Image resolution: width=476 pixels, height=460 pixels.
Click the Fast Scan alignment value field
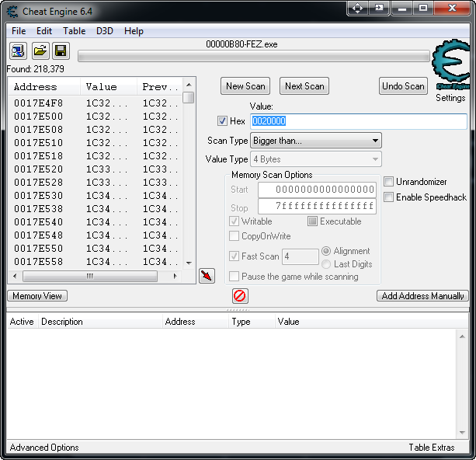[301, 256]
